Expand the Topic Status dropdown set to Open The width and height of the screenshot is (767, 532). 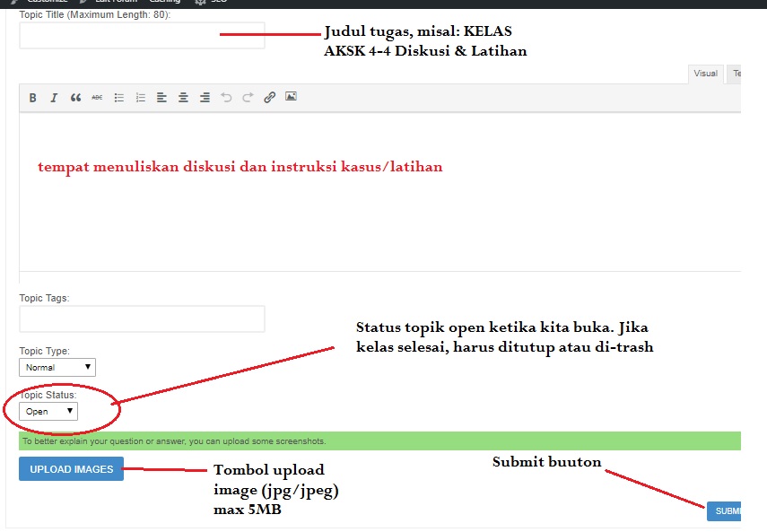[48, 412]
